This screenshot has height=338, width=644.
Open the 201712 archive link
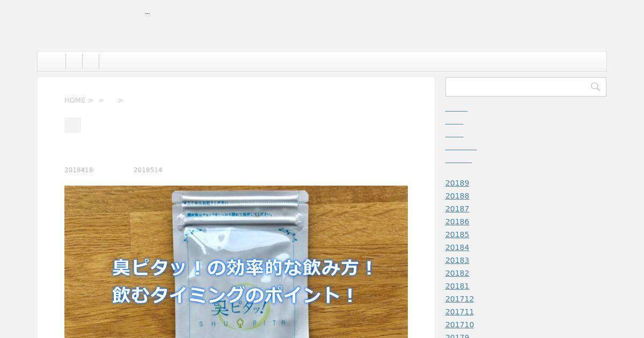coord(459,299)
